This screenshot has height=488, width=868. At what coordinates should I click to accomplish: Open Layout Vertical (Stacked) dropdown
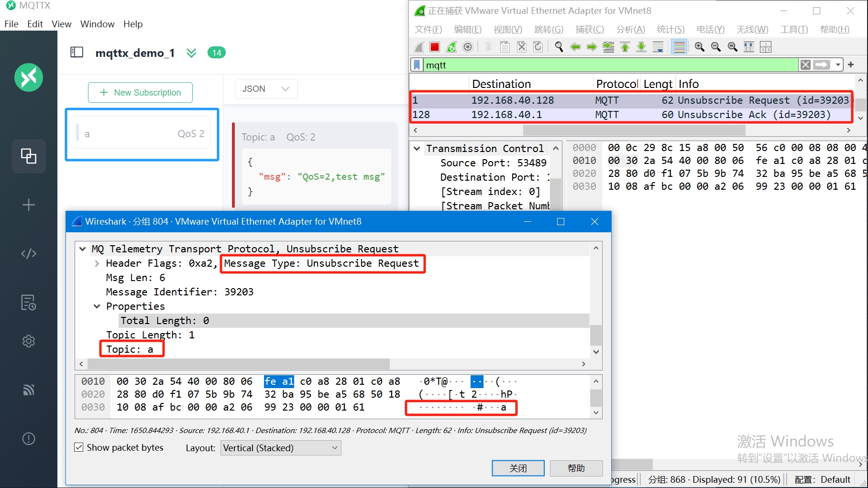pyautogui.click(x=281, y=448)
